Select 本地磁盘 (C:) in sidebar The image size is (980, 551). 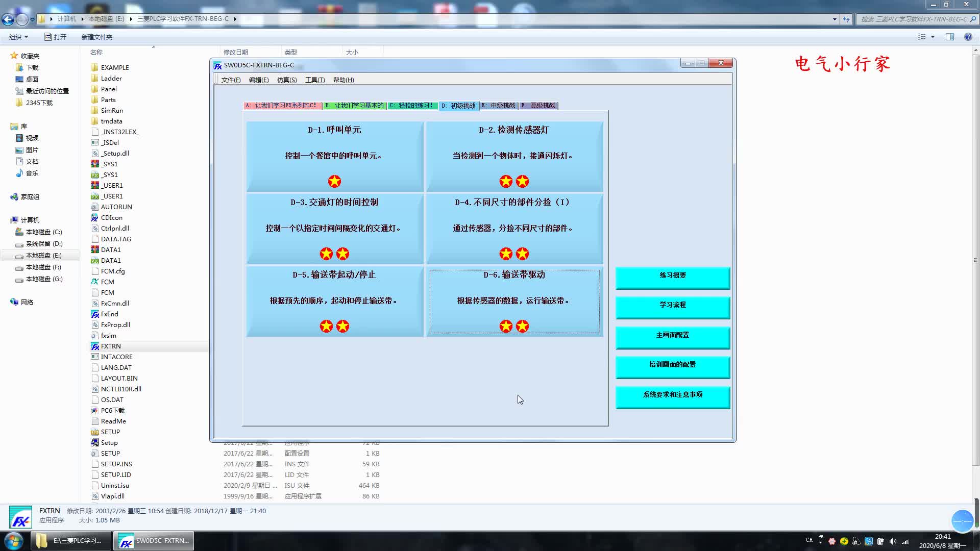(x=39, y=232)
